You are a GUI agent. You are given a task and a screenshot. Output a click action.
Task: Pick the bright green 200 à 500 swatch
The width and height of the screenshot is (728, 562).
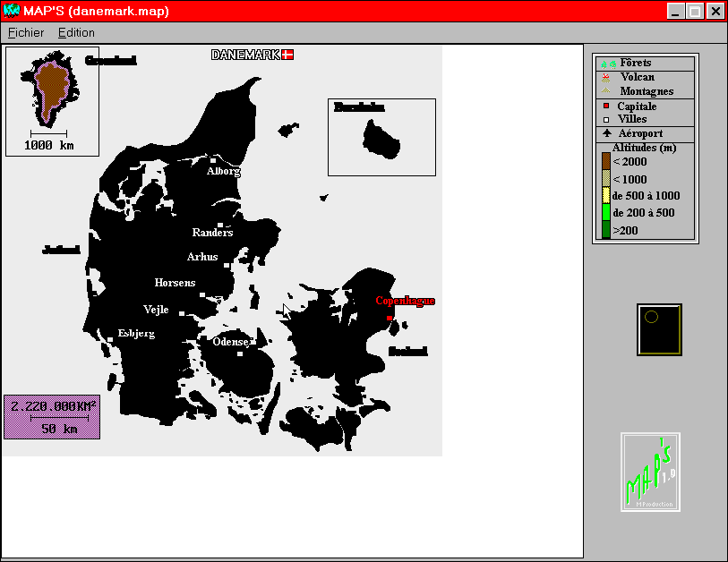606,213
